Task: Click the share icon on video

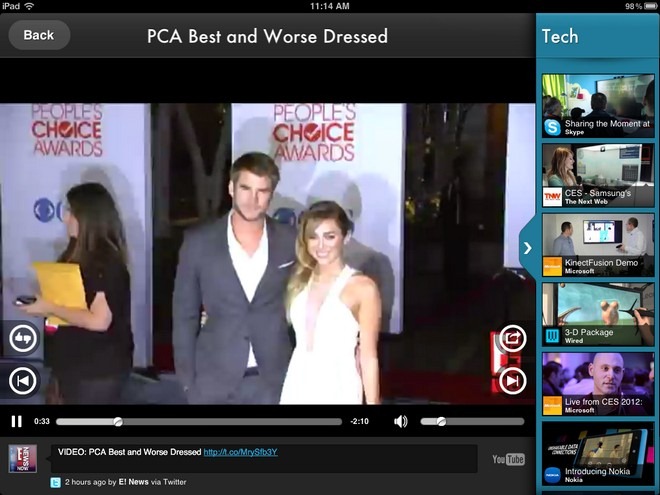Action: coord(512,338)
